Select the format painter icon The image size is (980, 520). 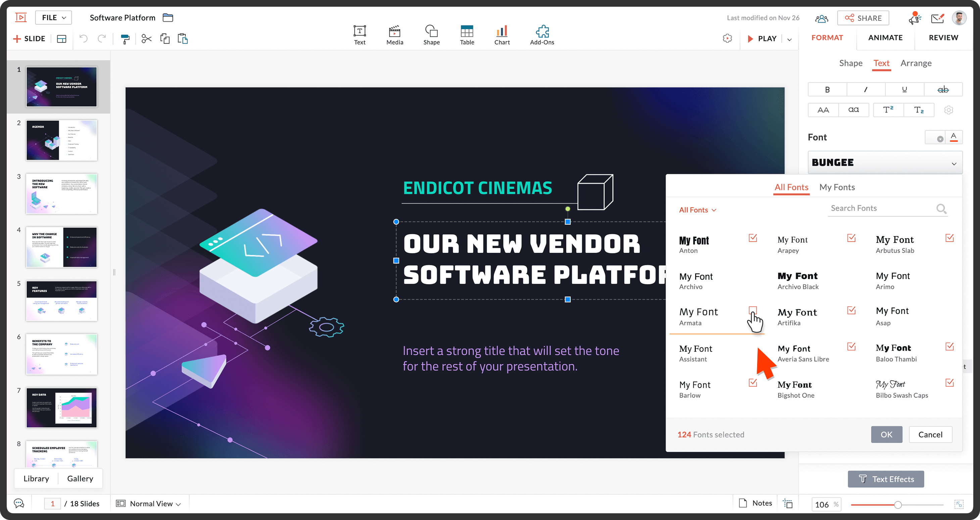coord(125,39)
